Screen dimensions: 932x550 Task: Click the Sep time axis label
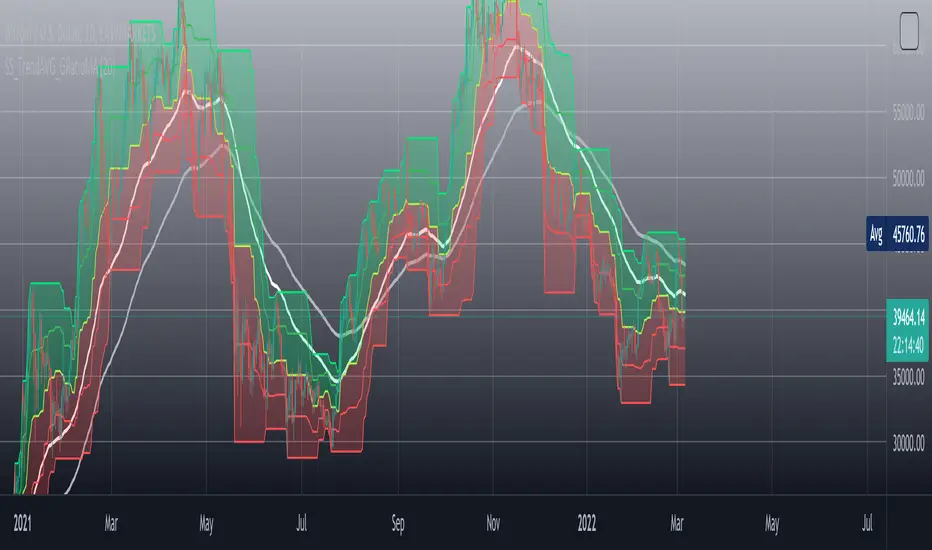point(398,523)
